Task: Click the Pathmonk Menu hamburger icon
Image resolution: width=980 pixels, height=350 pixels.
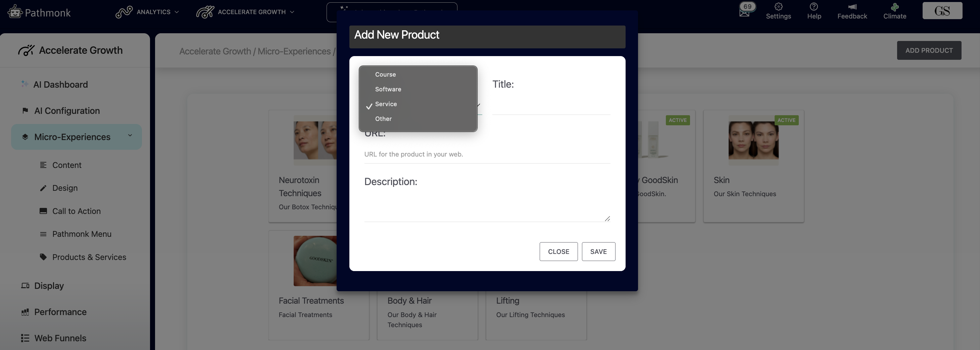Action: (43, 234)
